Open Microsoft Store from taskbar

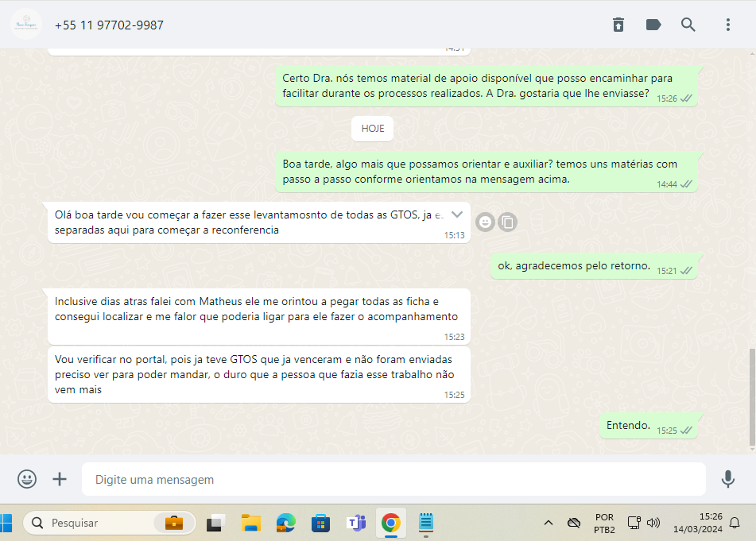coord(320,524)
